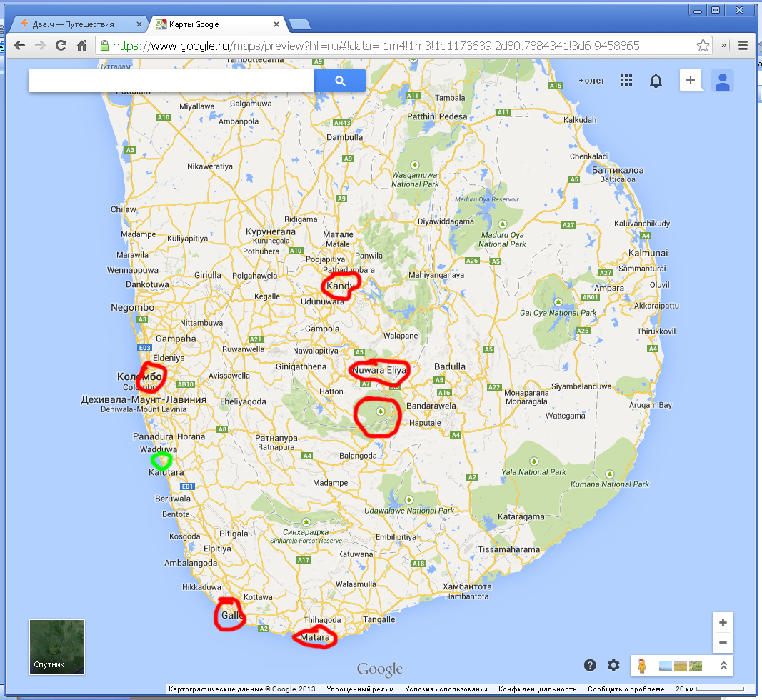The height and width of the screenshot is (700, 762).
Task: Click the plus Share button
Action: [691, 80]
